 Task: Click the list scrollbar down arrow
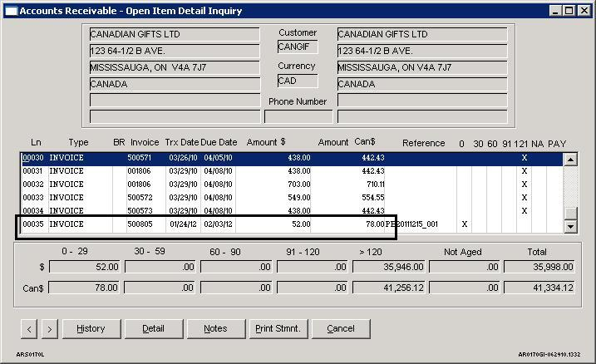(570, 226)
